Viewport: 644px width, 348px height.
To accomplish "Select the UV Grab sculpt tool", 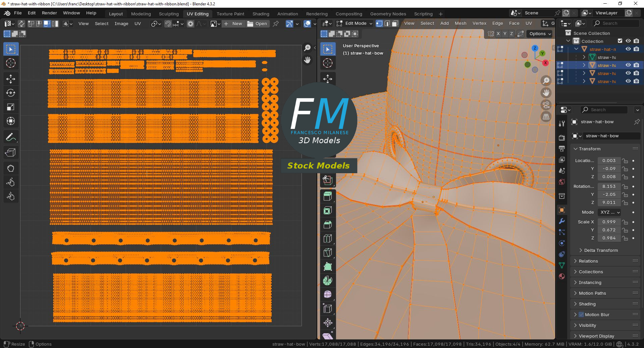I will coord(11,168).
